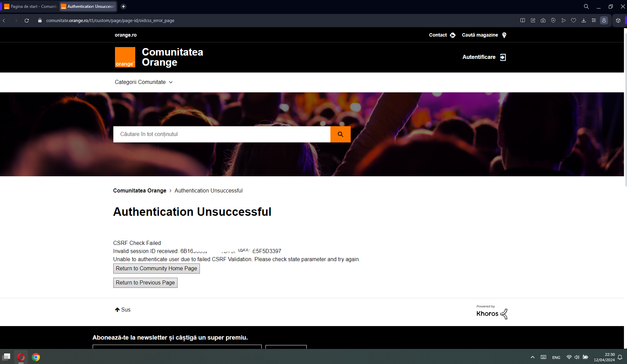Click the ENG language indicator in taskbar

click(556, 357)
